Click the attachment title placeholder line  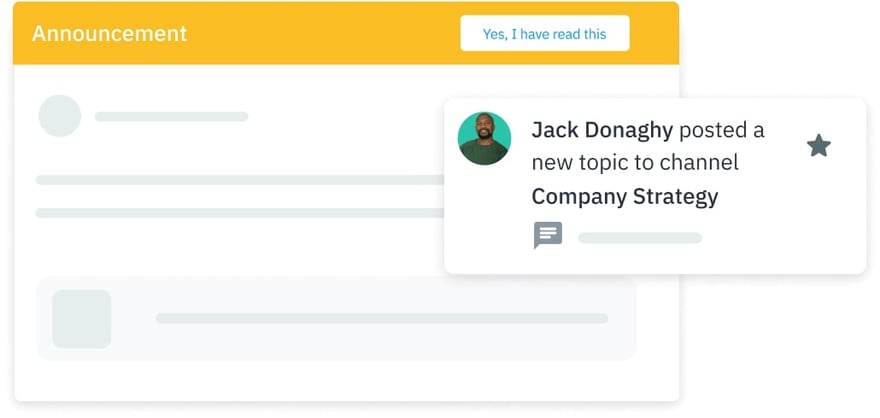[x=381, y=319]
